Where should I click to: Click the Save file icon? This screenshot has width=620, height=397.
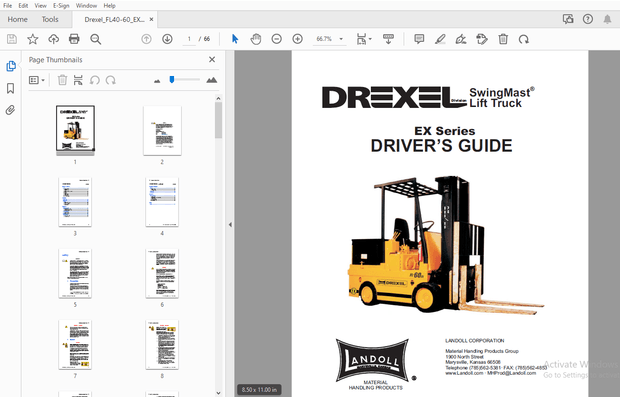point(12,39)
